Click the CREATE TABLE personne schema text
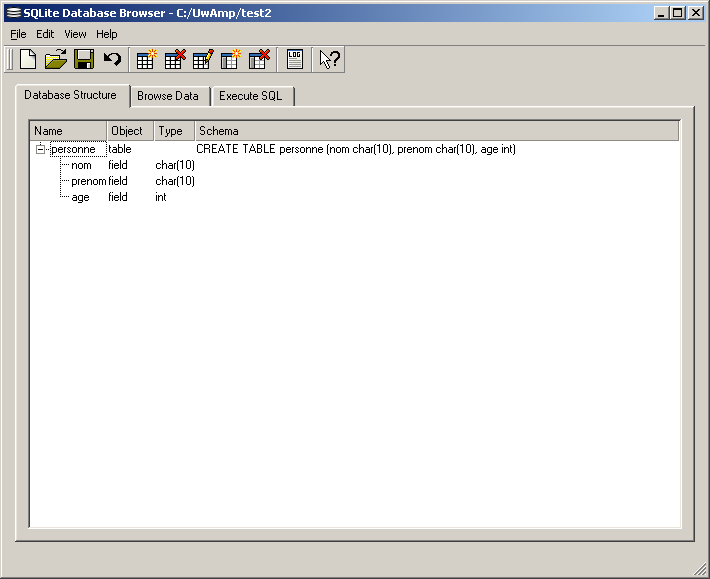The height and width of the screenshot is (579, 710). [356, 149]
